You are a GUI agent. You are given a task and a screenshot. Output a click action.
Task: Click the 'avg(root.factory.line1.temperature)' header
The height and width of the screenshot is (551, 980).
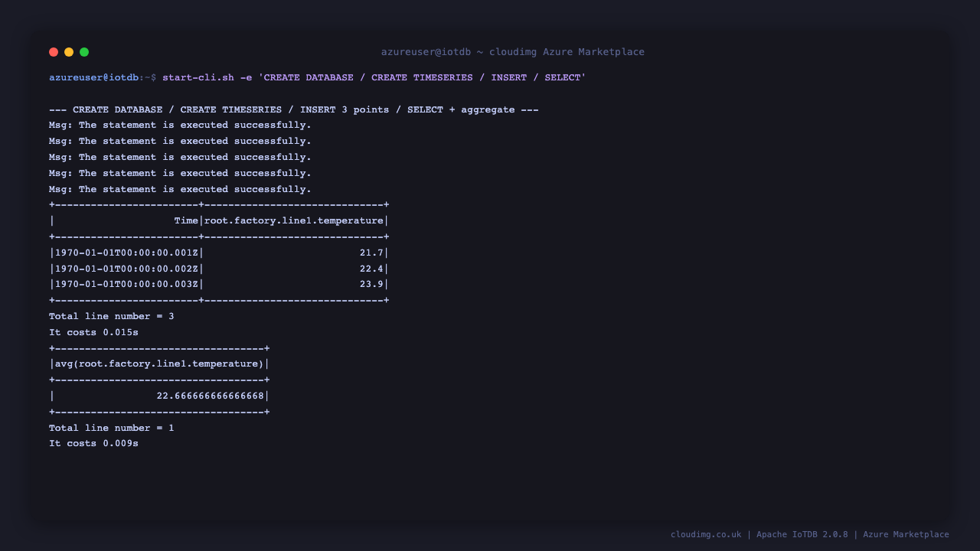159,364
